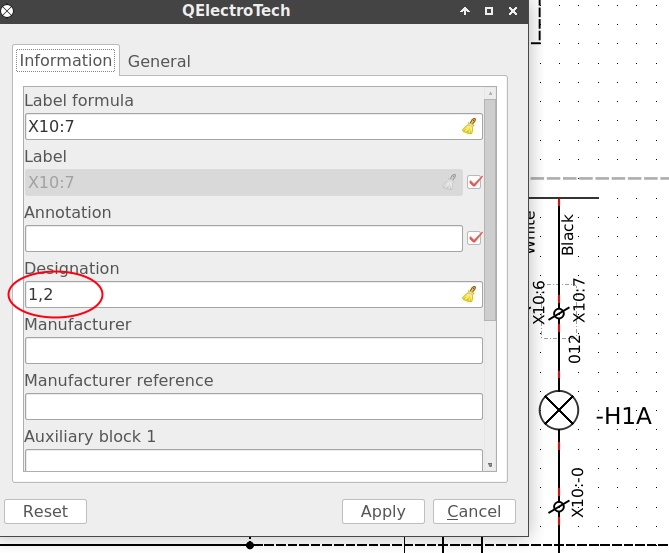The width and height of the screenshot is (669, 553).
Task: Toggle the checkbox next to Label field
Action: coord(475,182)
